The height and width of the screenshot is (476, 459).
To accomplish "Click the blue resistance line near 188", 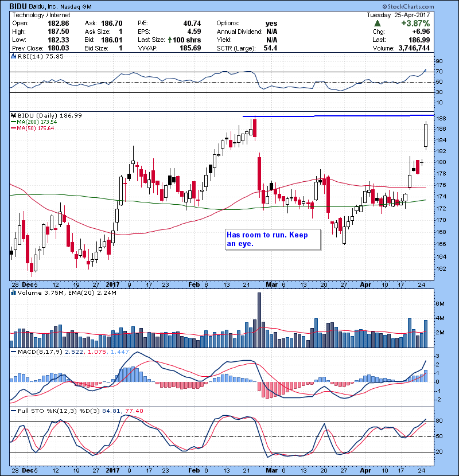I will point(338,116).
